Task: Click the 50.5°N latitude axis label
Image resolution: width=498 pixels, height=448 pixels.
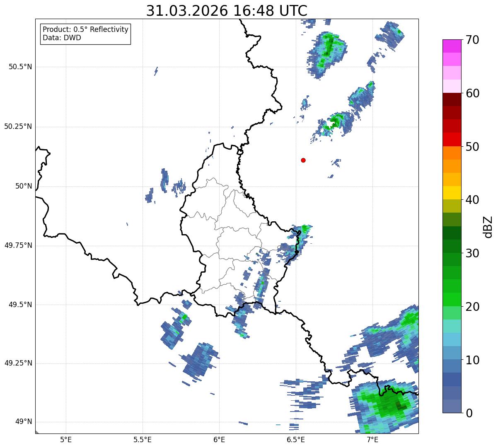Action: click(20, 67)
